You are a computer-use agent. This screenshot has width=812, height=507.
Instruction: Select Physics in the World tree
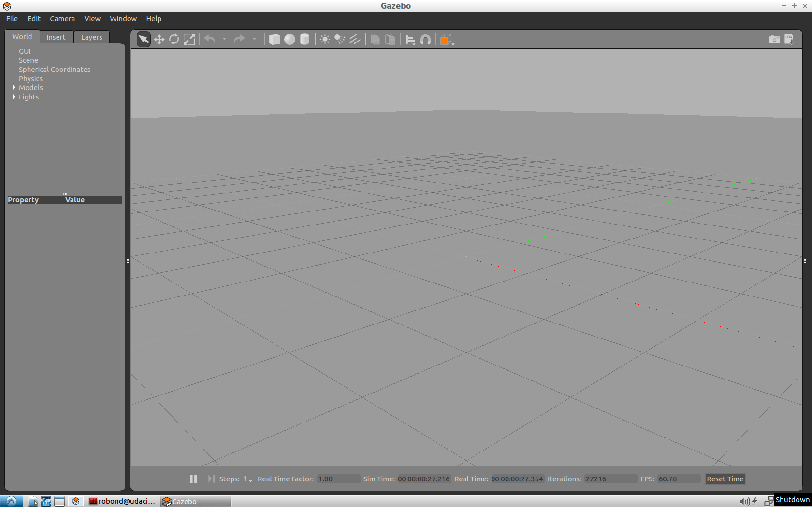click(x=30, y=78)
